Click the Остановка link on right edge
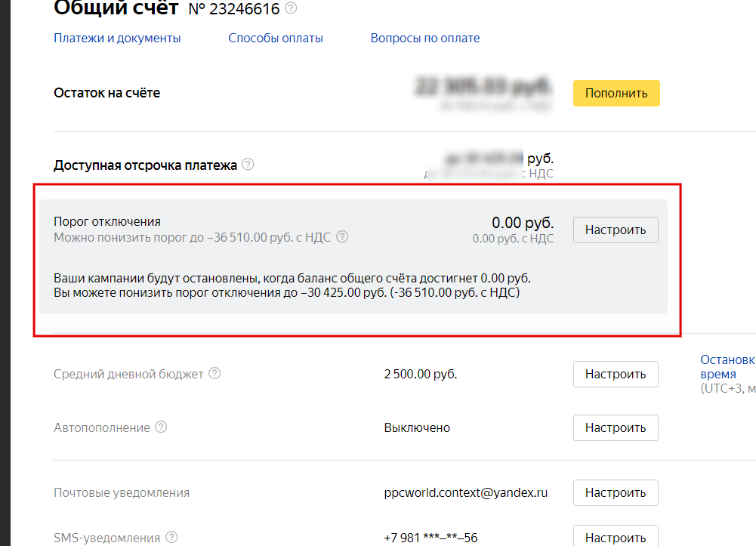This screenshot has height=546, width=756. 727,359
